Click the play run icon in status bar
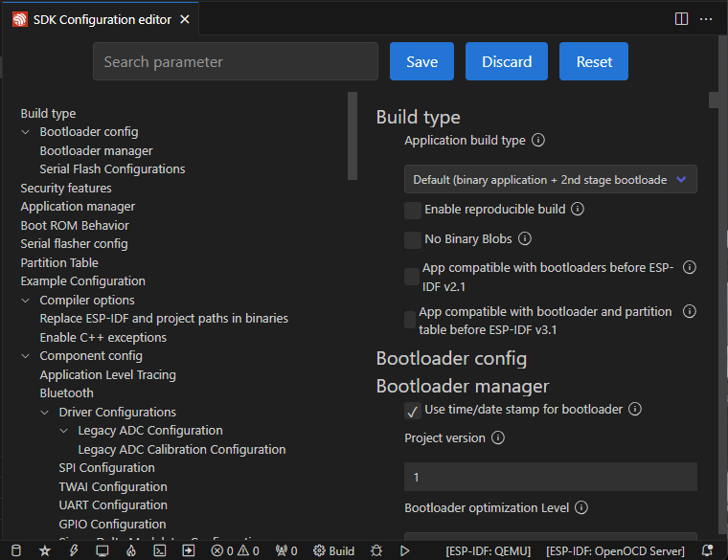This screenshot has height=560, width=728. [405, 550]
